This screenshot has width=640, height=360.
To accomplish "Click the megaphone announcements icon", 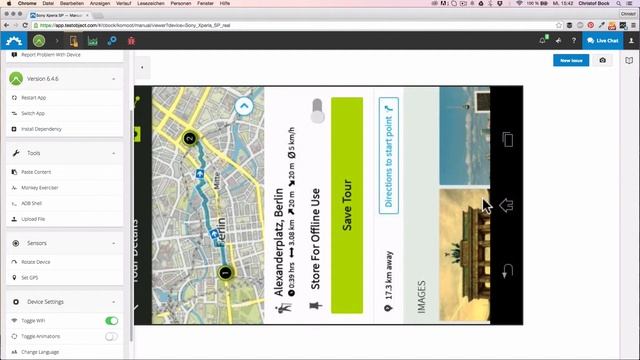I will [x=558, y=41].
